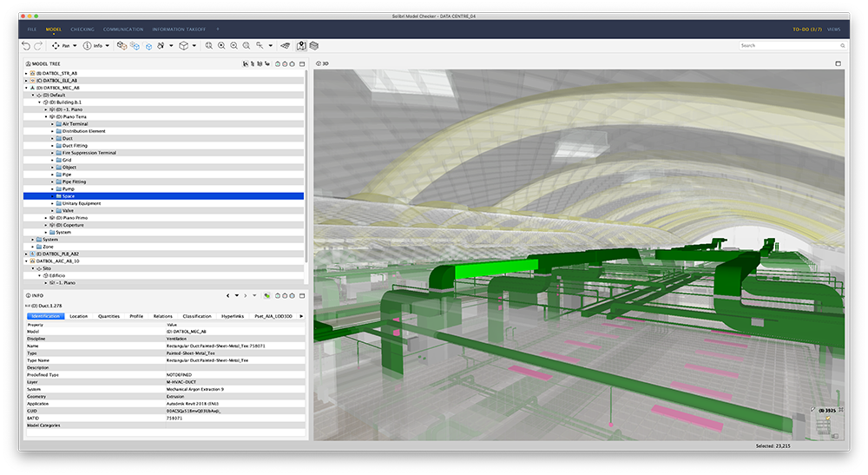
Task: Open the Info tool dropdown arrow
Action: 108,46
